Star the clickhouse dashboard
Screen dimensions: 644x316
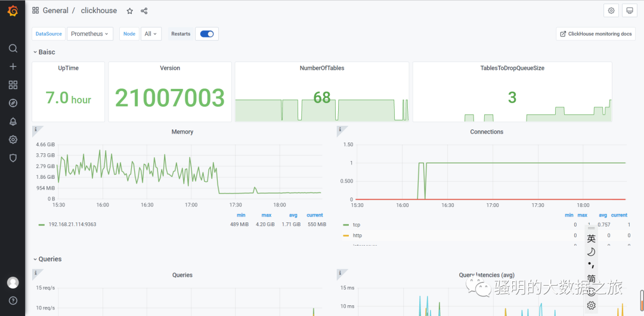click(130, 11)
